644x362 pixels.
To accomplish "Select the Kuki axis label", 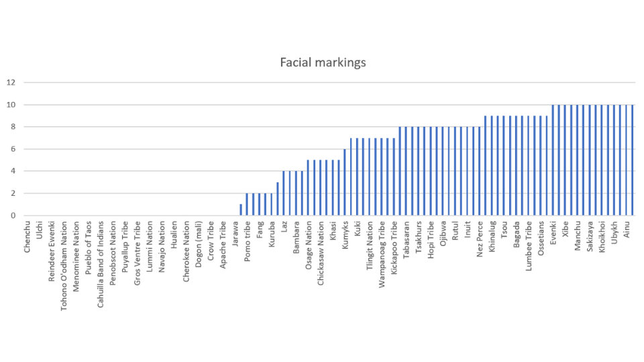I will [358, 228].
